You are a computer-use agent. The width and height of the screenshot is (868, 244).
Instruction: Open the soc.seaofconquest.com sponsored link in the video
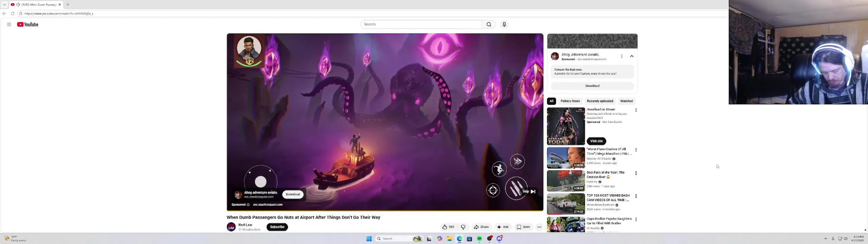268,205
